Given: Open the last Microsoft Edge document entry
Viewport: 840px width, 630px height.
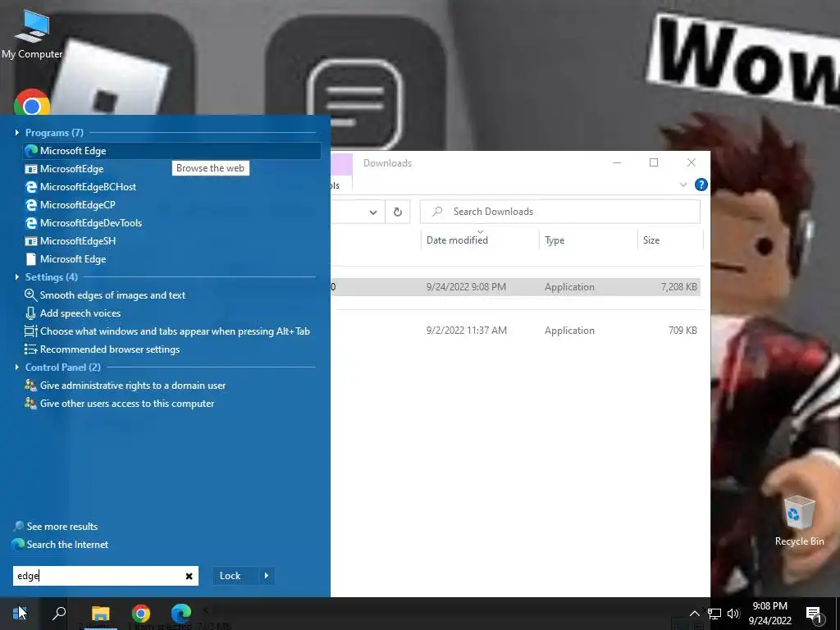Looking at the screenshot, I should (66, 259).
